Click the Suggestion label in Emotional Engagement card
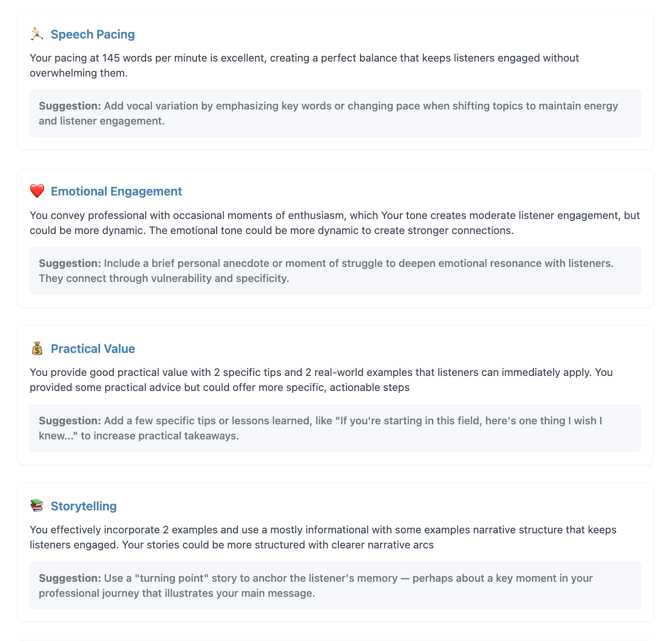Viewport: 672px width, 641px height. [70, 263]
